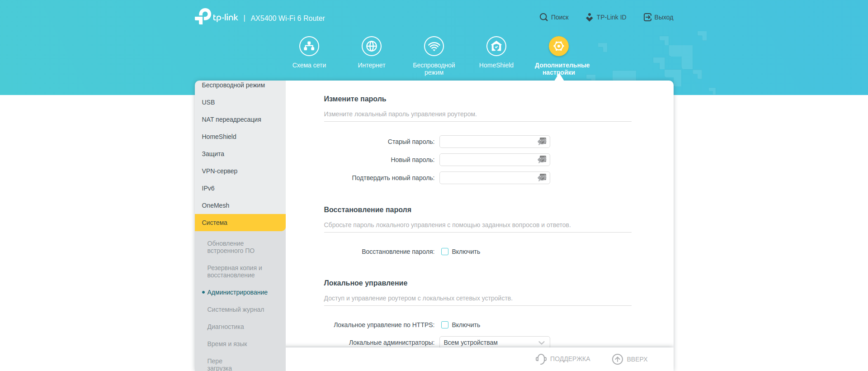Image resolution: width=868 pixels, height=371 pixels.
Task: Open the Беспроводной режим Wi-Fi icon
Action: (x=434, y=46)
